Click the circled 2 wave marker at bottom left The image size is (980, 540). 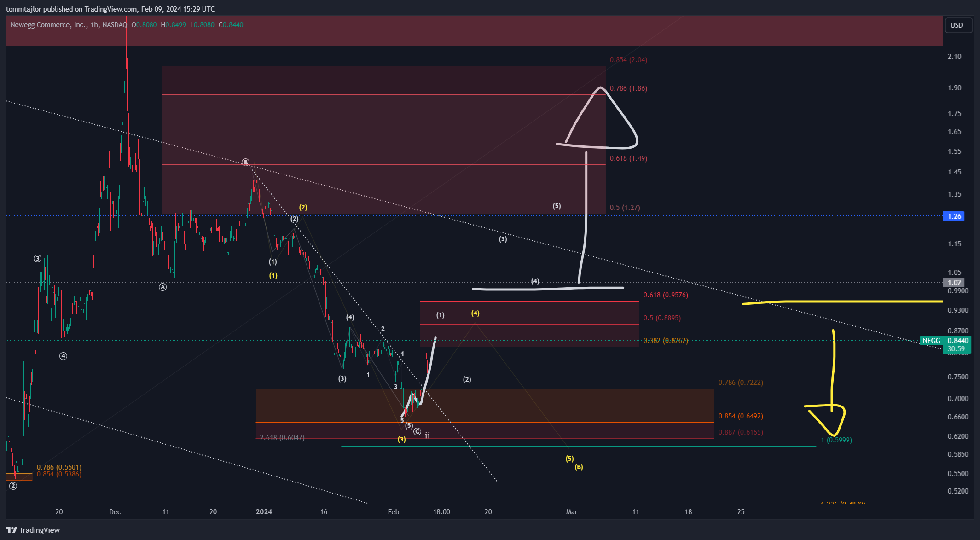pyautogui.click(x=13, y=486)
